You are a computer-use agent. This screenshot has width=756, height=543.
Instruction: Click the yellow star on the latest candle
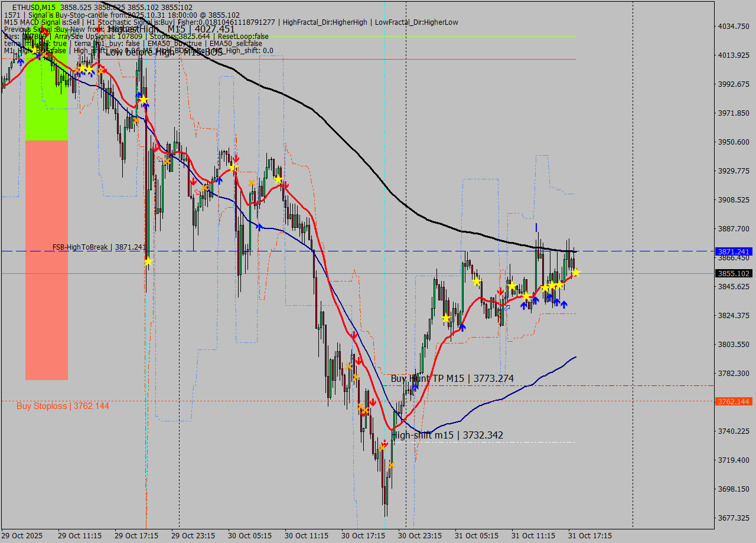pyautogui.click(x=575, y=272)
